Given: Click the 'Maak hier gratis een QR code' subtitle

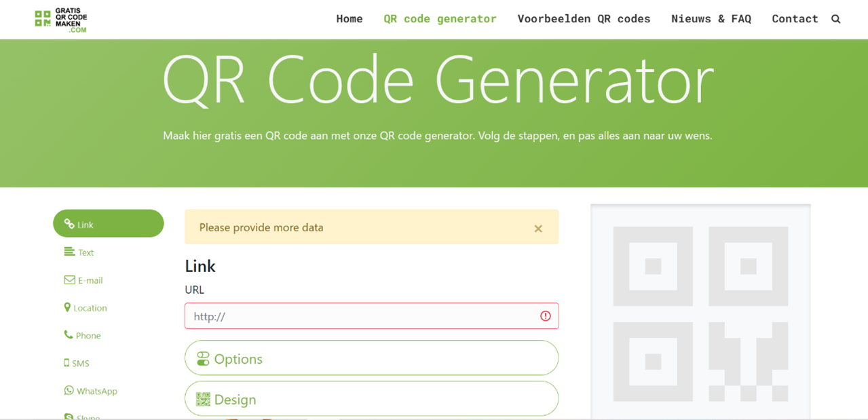Looking at the screenshot, I should pos(438,136).
